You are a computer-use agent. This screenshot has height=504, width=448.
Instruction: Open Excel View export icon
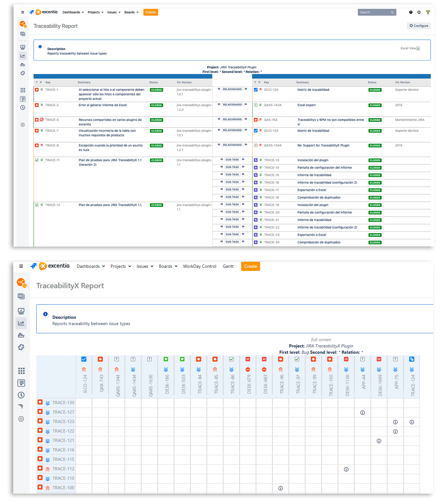tap(418, 49)
